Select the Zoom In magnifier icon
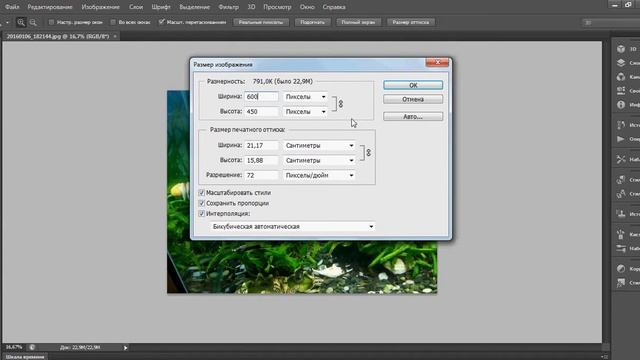 click(21, 22)
